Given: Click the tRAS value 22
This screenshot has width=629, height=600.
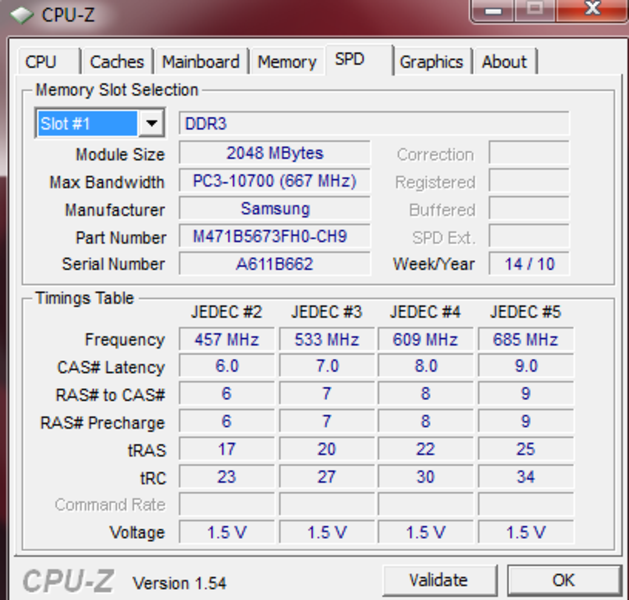Looking at the screenshot, I should click(x=425, y=449).
